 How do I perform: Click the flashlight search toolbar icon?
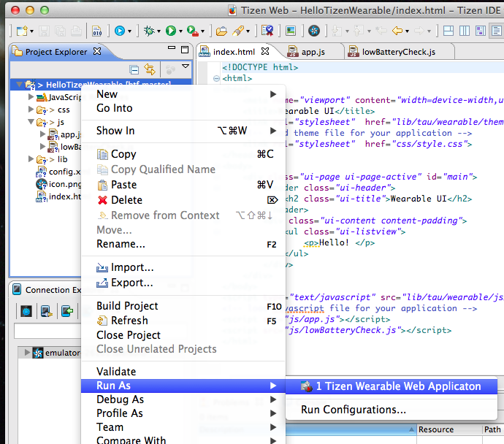[x=238, y=31]
